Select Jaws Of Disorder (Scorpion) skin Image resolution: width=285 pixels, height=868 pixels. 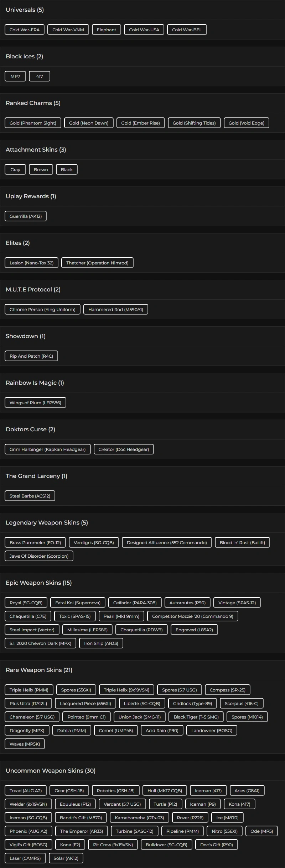coord(39,556)
